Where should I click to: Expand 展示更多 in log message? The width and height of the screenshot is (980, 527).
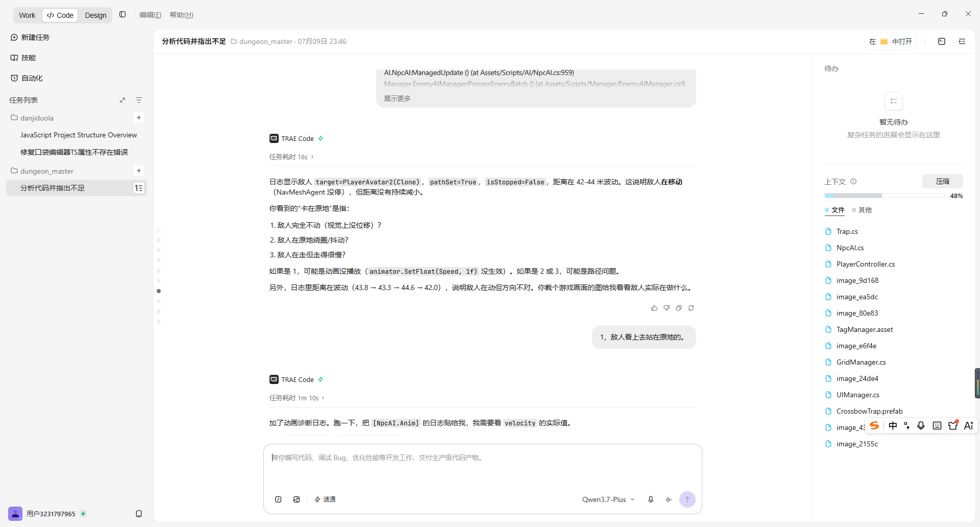coord(397,99)
